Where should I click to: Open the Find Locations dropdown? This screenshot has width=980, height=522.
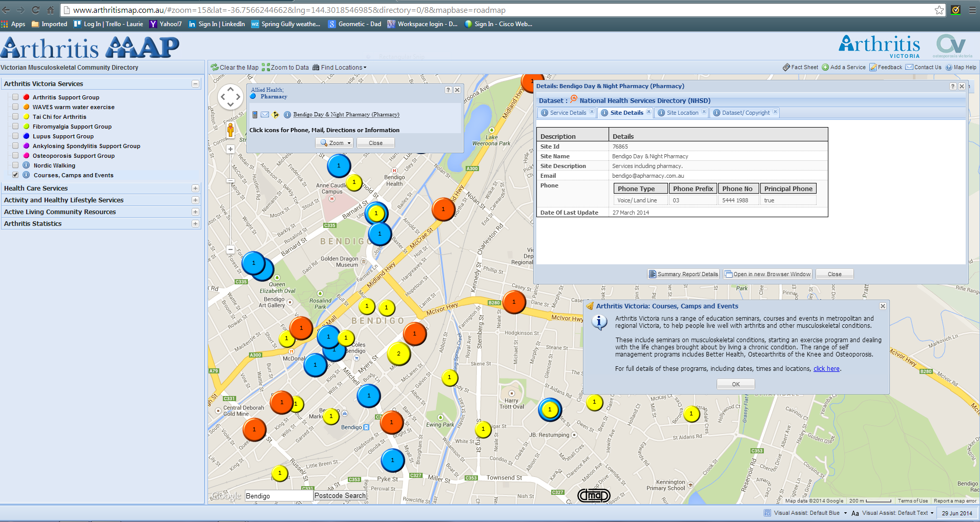[x=340, y=68]
